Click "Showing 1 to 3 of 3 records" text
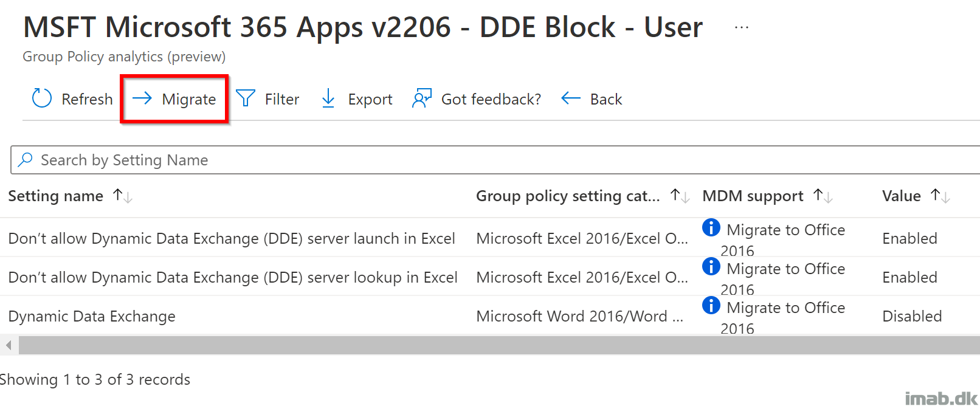Viewport: 980px width, 406px height. coord(95,379)
